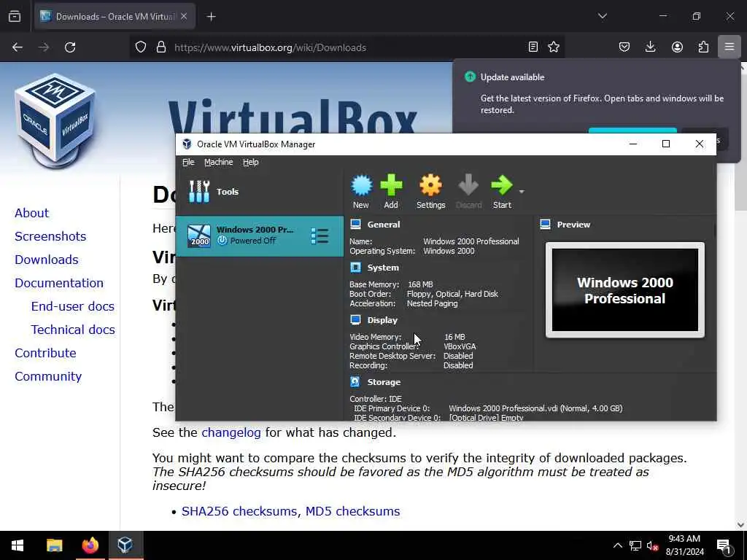Open the Contribute sidebar link
This screenshot has width=747, height=560.
(x=45, y=353)
